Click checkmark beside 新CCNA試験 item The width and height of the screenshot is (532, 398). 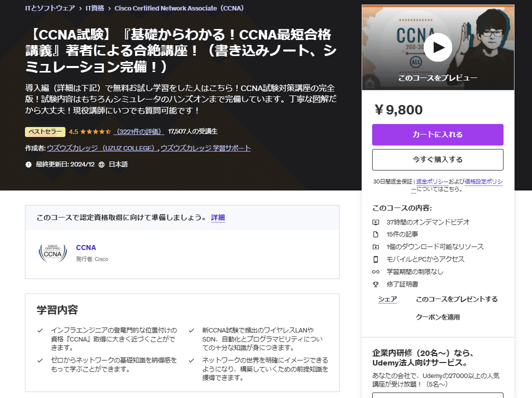191,330
